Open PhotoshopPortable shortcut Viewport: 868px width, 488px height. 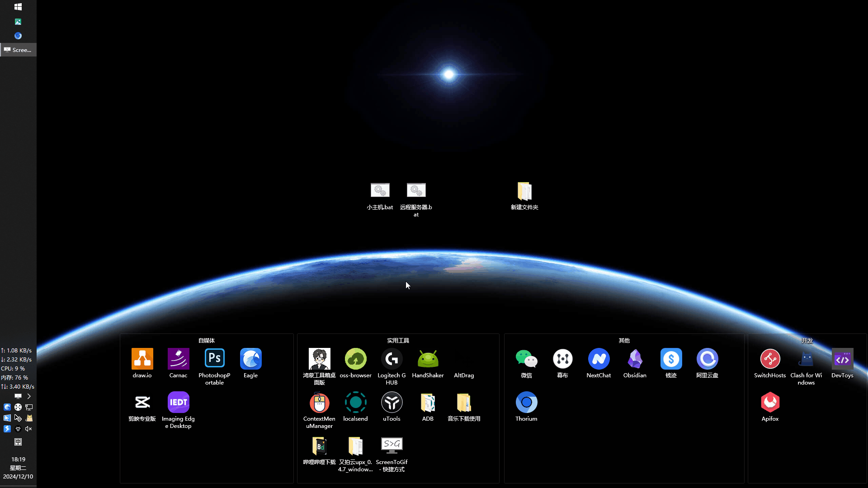pyautogui.click(x=214, y=367)
